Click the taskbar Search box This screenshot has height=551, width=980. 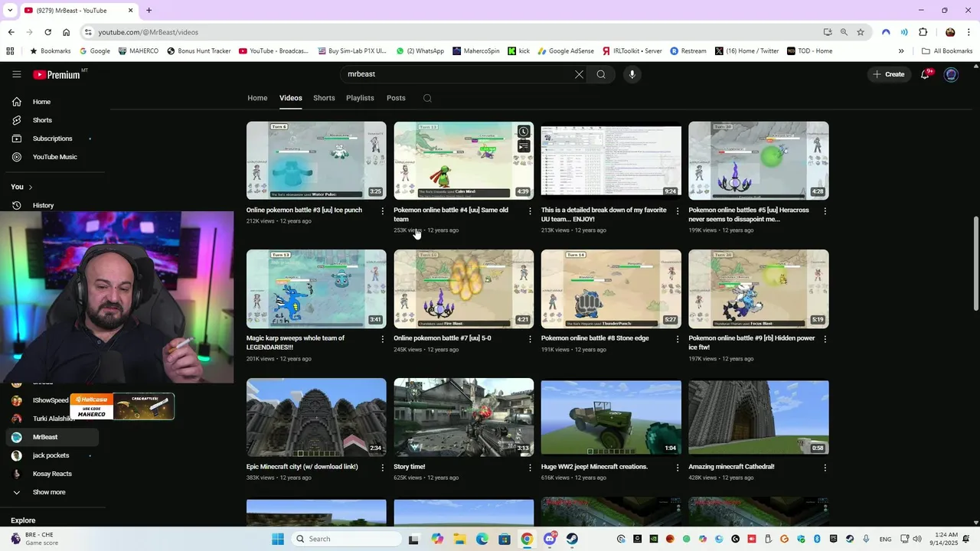347,539
